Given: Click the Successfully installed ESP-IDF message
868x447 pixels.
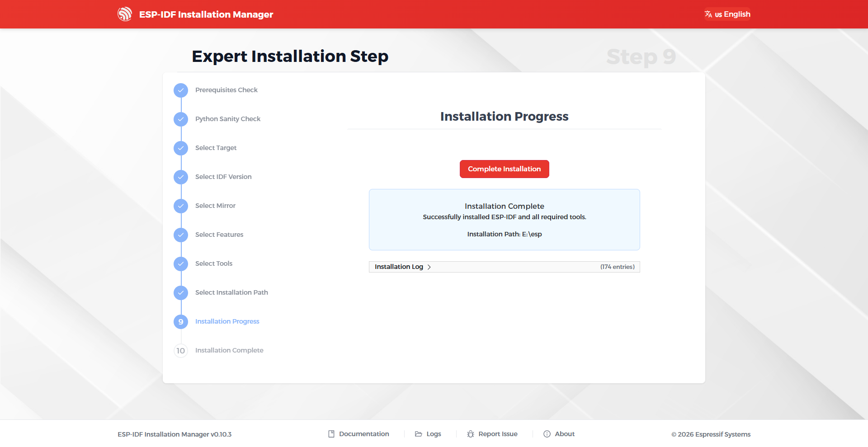Looking at the screenshot, I should [x=505, y=217].
